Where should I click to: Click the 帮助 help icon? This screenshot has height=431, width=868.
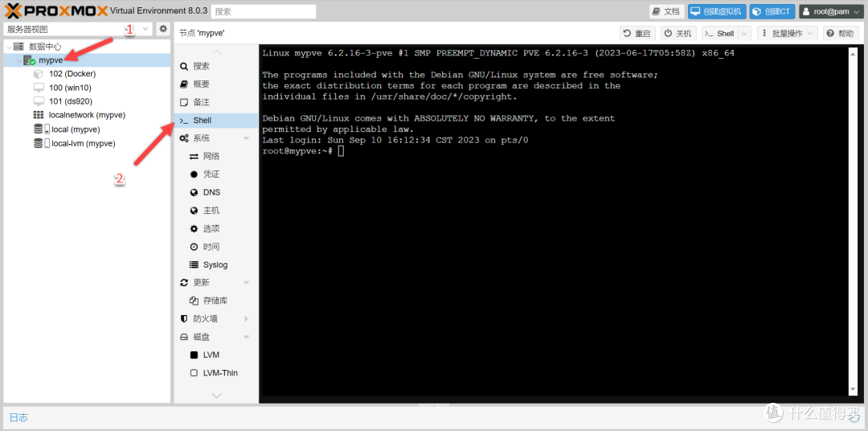[830, 34]
